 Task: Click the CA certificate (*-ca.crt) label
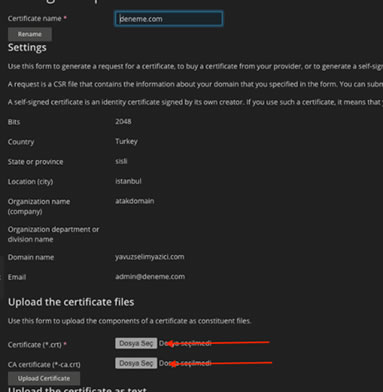click(x=44, y=364)
